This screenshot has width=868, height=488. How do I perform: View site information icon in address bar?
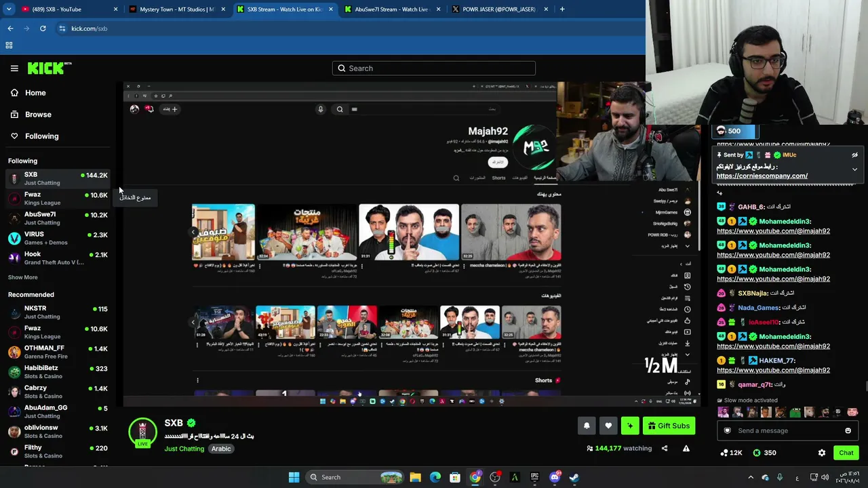click(x=62, y=28)
